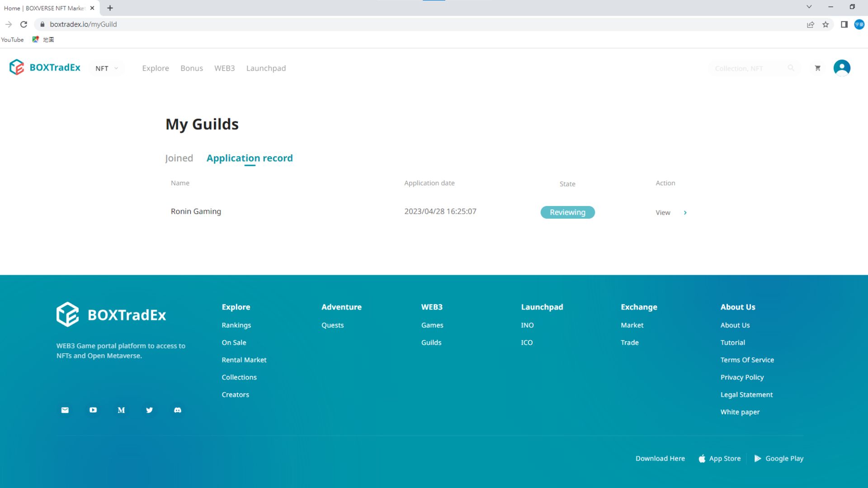Bookmark this page with star icon
The height and width of the screenshot is (488, 868).
click(x=826, y=24)
